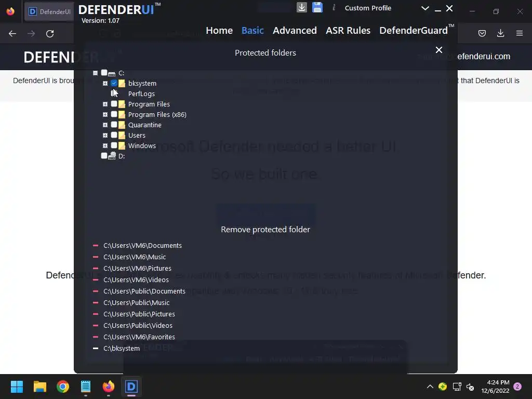Switch to the DefenderUI taskbar icon
Viewport: 532px width, 399px height.
(131, 387)
